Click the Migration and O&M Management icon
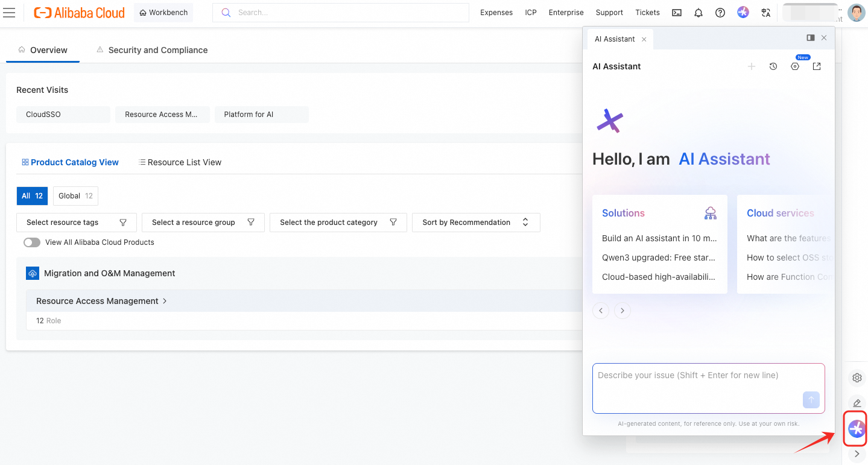The width and height of the screenshot is (868, 465). 33,273
